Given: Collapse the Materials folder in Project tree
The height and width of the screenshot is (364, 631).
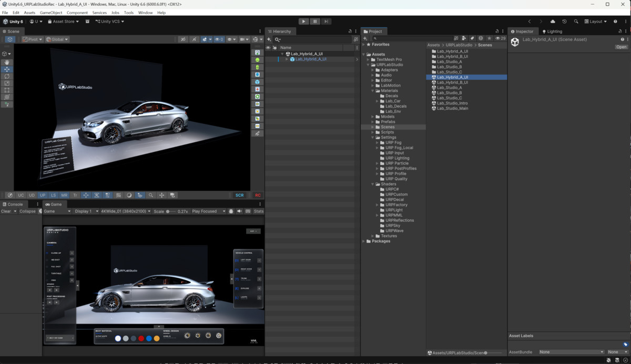Looking at the screenshot, I should pos(373,91).
